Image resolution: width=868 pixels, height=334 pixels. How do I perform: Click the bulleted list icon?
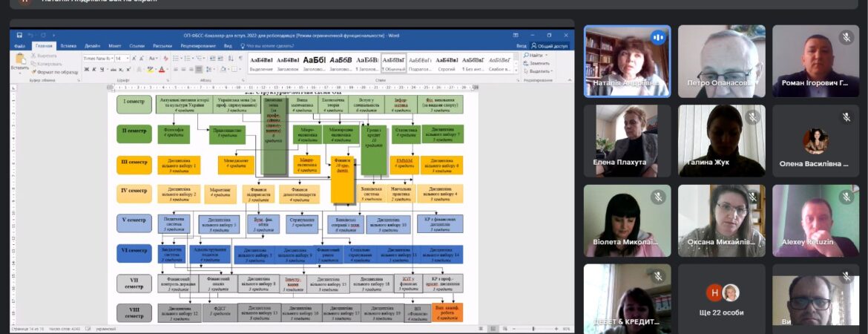[x=176, y=59]
